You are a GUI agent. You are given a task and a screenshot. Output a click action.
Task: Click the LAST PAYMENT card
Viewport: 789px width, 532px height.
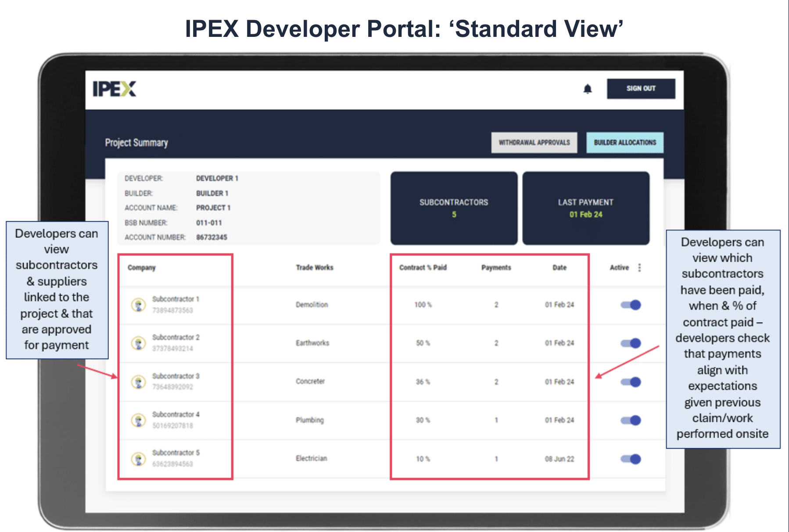pos(586,208)
